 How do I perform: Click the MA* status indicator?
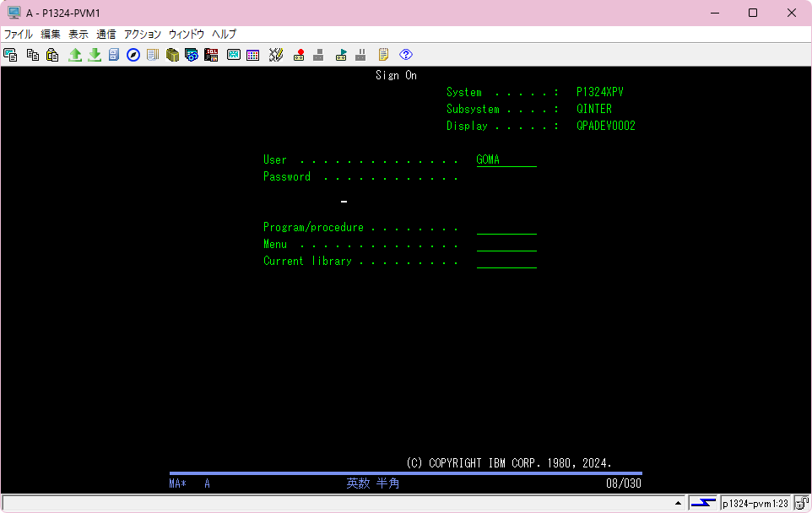tap(177, 483)
